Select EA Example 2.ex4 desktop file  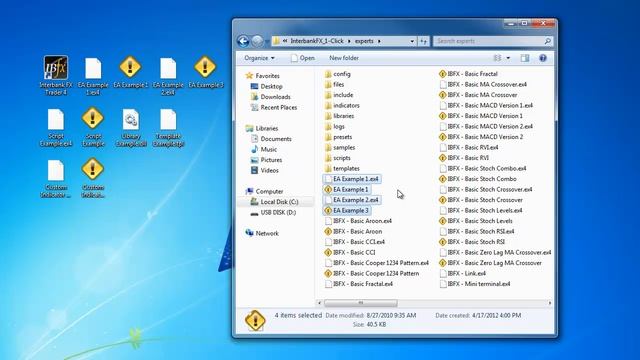168,76
